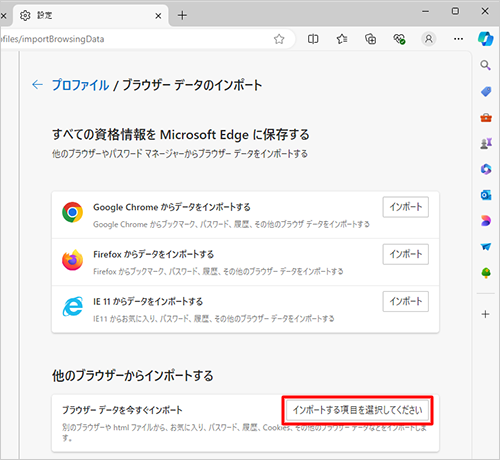Click heading 他のブラウザーからインポートする
The height and width of the screenshot is (460, 500).
(x=133, y=376)
